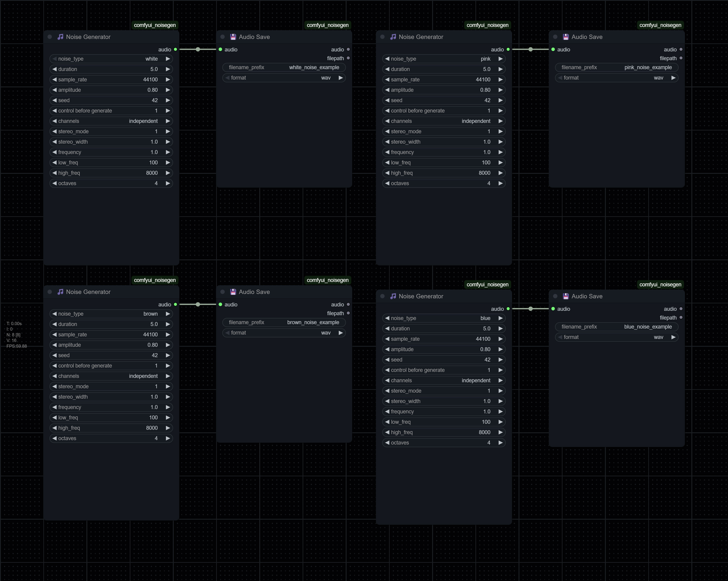
Task: Decrease amplitude with the left arrow on pink Noise Generator
Action: 387,90
